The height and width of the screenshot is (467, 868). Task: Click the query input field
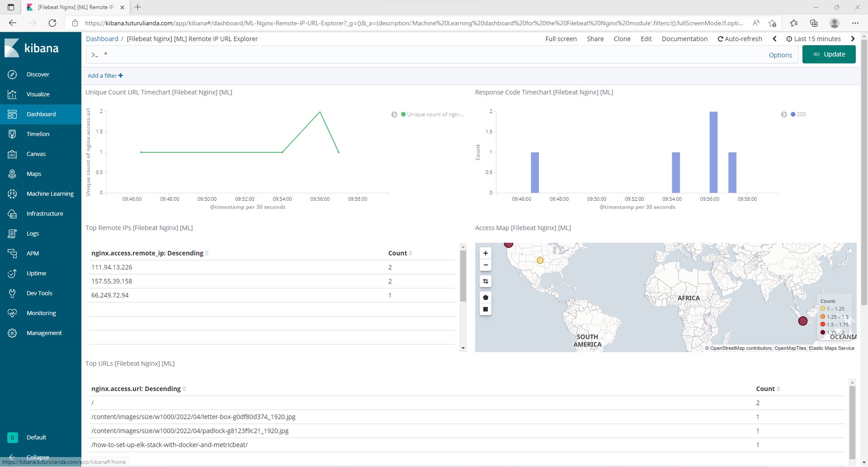[x=425, y=55]
